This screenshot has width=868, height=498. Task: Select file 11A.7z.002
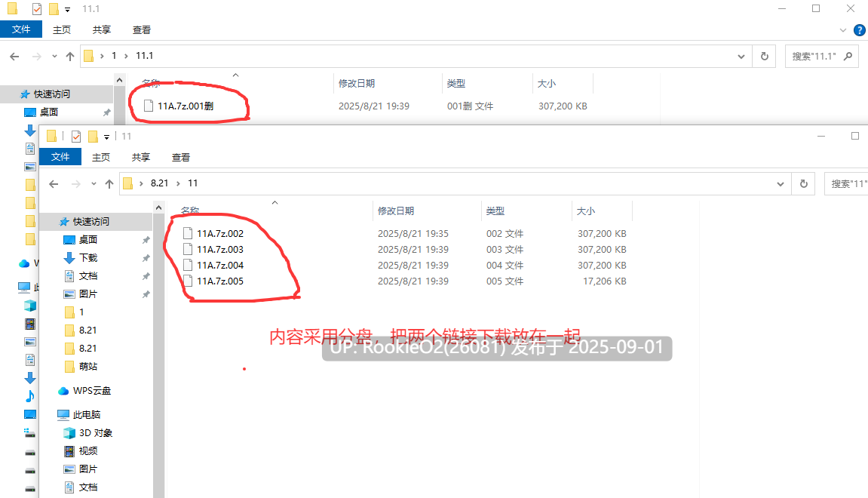[220, 234]
